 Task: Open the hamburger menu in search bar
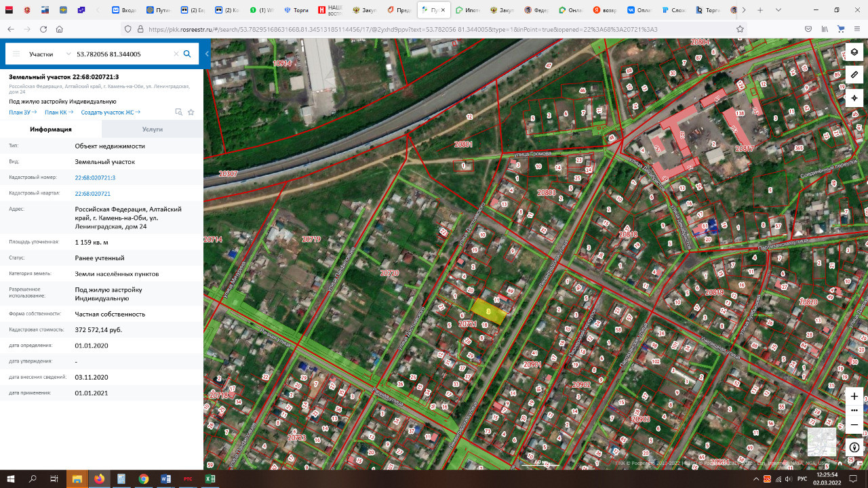15,54
